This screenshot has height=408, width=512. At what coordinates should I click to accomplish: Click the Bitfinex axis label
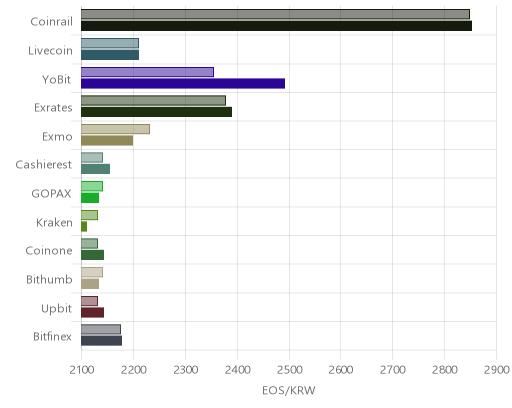(x=52, y=337)
